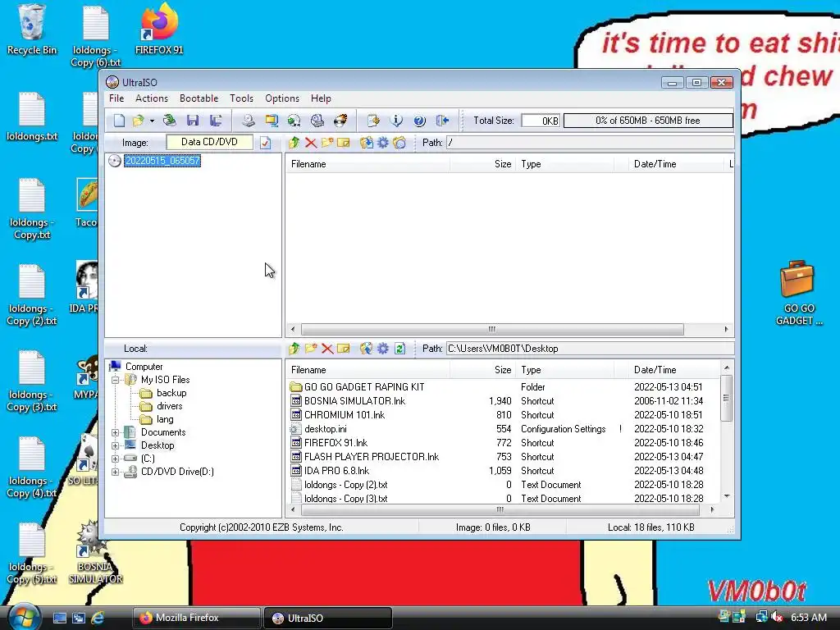
Task: Click the Rename icon in image toolbar
Action: [344, 143]
